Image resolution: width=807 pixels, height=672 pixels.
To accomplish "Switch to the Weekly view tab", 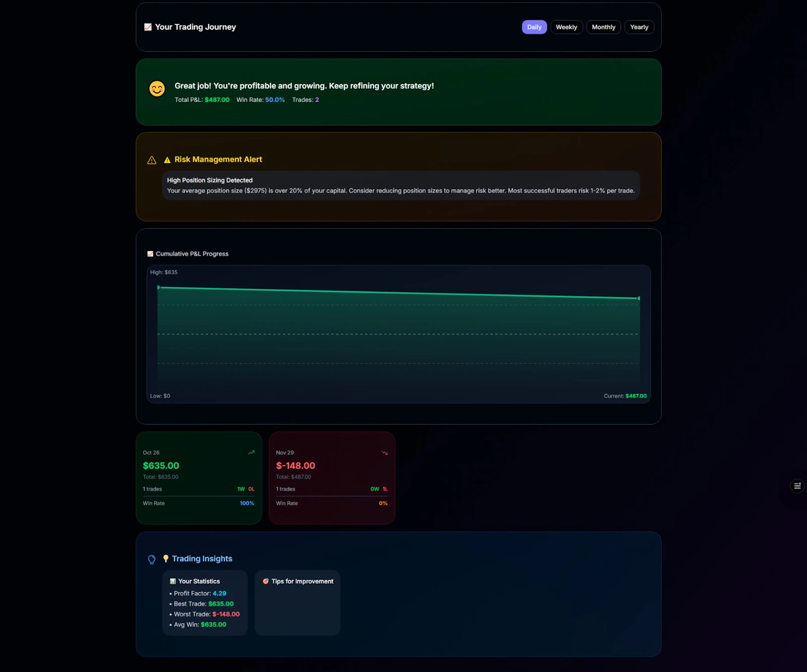I will click(566, 27).
